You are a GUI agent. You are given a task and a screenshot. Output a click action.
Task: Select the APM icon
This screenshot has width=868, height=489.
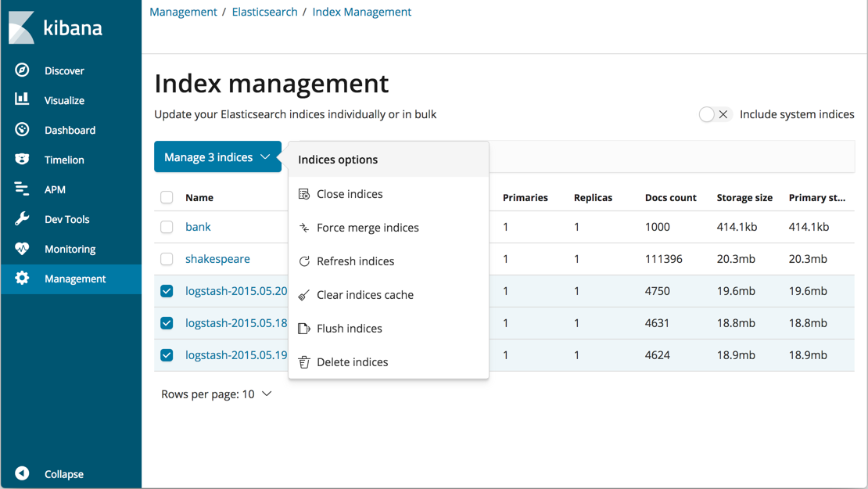click(x=22, y=189)
